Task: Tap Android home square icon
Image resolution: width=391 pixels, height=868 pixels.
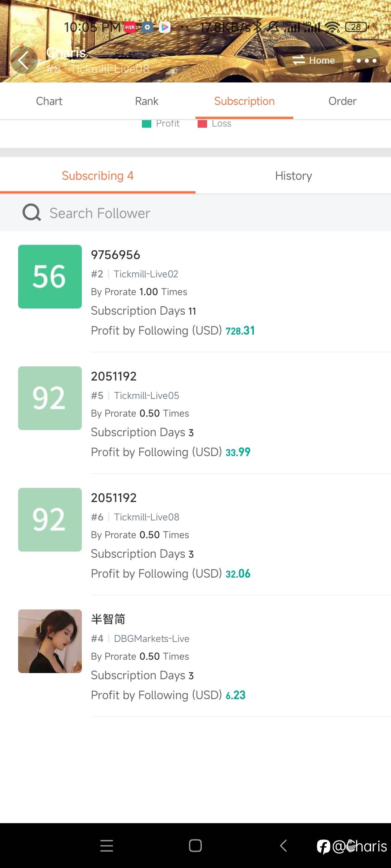Action: (x=195, y=846)
